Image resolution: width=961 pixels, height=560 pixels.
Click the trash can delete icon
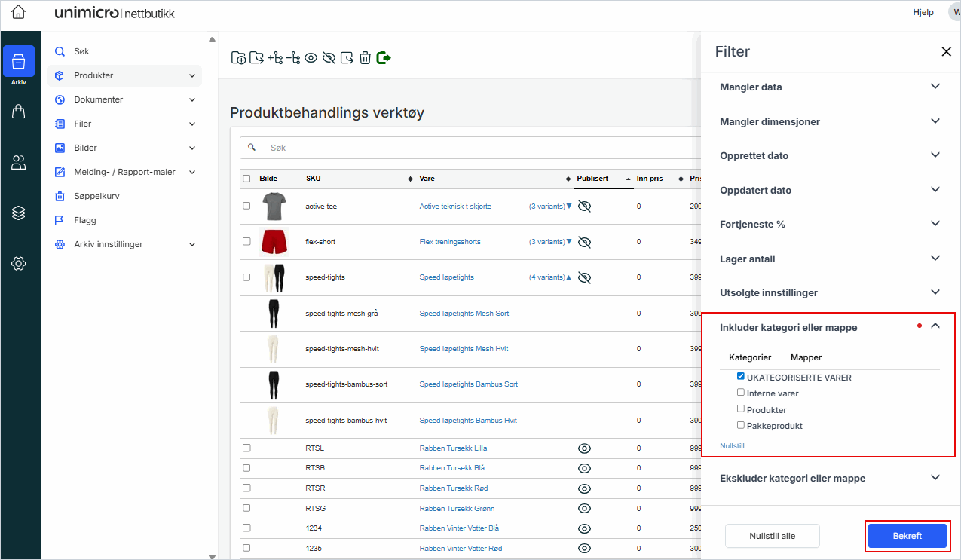click(x=365, y=58)
